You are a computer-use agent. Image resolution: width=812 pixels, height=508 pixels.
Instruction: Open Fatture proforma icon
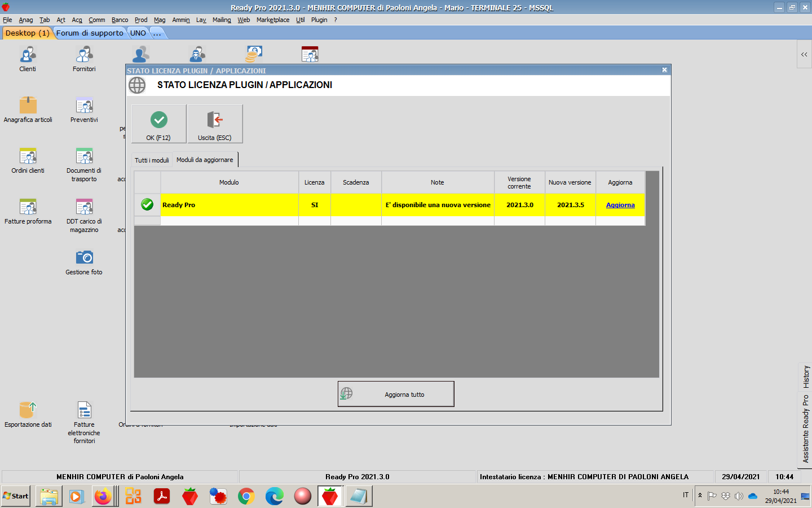click(28, 212)
